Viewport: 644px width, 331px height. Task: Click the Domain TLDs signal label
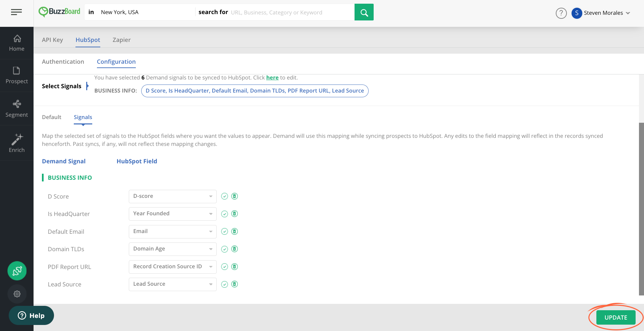(66, 249)
